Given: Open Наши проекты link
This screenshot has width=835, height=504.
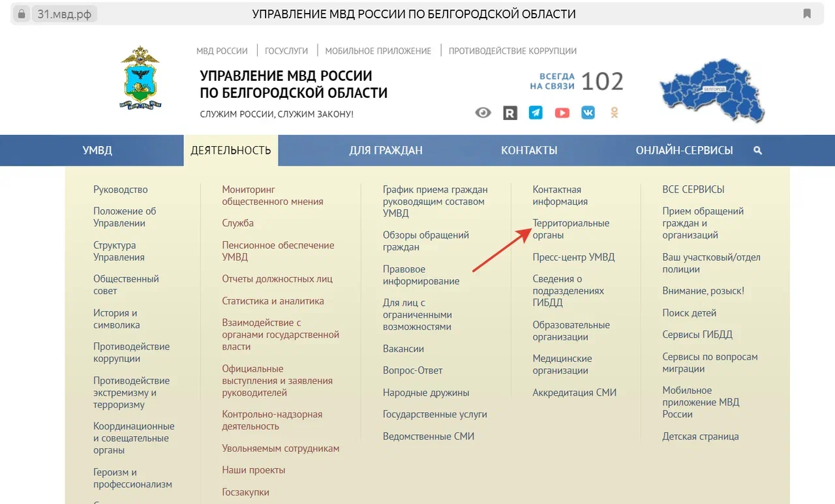Looking at the screenshot, I should [254, 470].
